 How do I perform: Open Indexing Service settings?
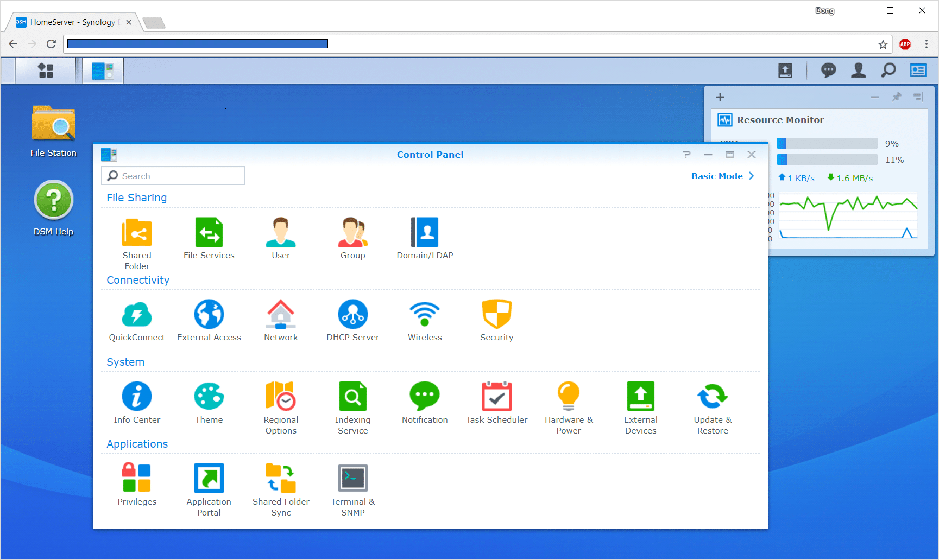coord(353,408)
